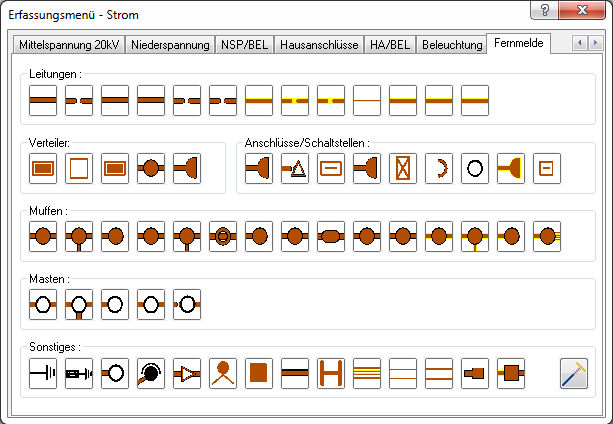Choose the first solid brown Leitungen line
This screenshot has height=424, width=613.
[43, 101]
